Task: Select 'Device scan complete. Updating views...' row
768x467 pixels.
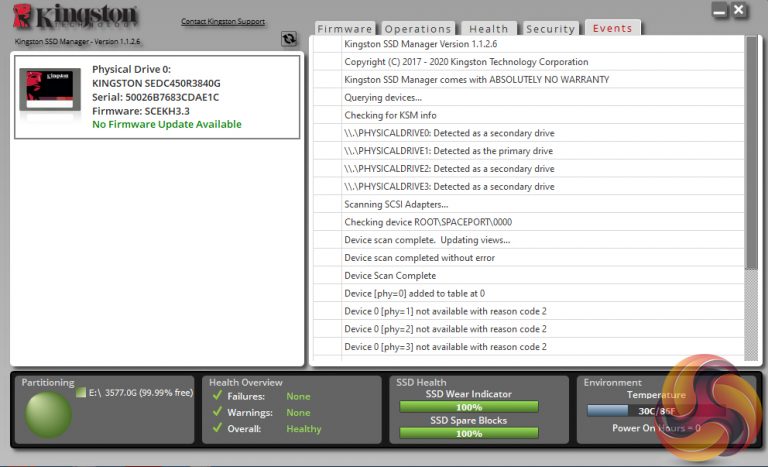Action: coord(529,240)
